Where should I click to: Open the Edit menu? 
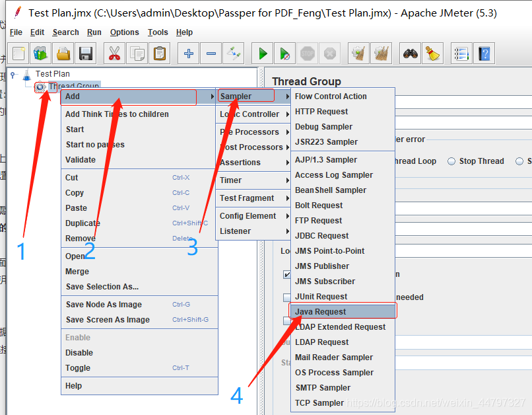[x=38, y=32]
